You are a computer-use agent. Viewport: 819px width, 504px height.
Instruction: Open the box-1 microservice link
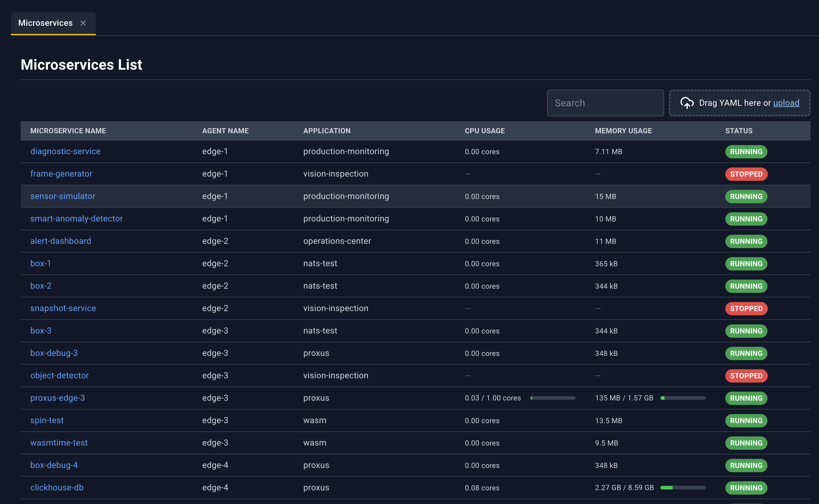[x=41, y=263]
